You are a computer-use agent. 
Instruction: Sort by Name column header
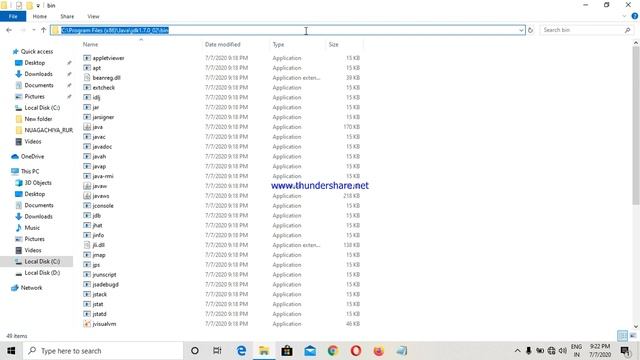pos(91,44)
